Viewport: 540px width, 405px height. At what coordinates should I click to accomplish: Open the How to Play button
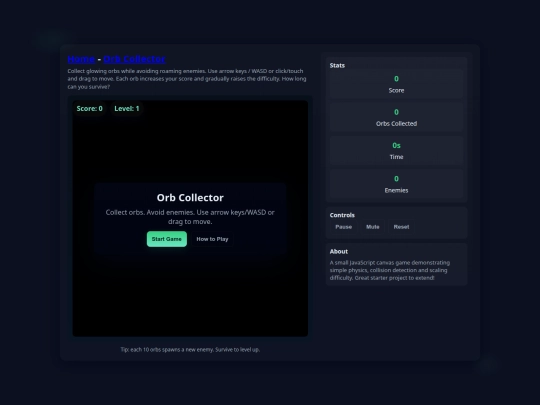click(x=212, y=239)
